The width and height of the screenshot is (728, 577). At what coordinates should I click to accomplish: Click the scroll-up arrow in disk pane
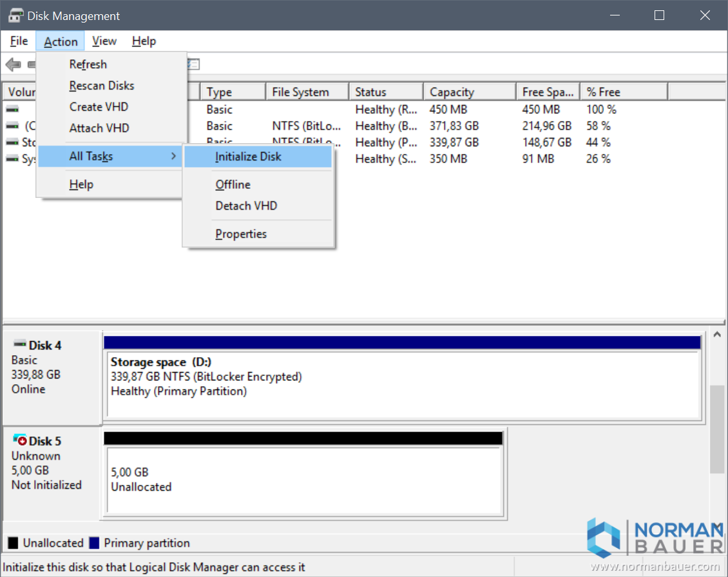pyautogui.click(x=716, y=336)
